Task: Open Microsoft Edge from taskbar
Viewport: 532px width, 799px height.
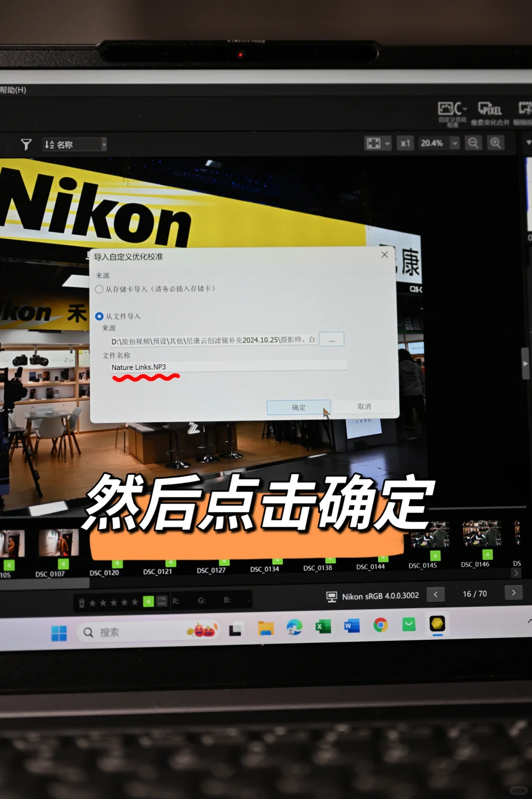Action: point(295,627)
